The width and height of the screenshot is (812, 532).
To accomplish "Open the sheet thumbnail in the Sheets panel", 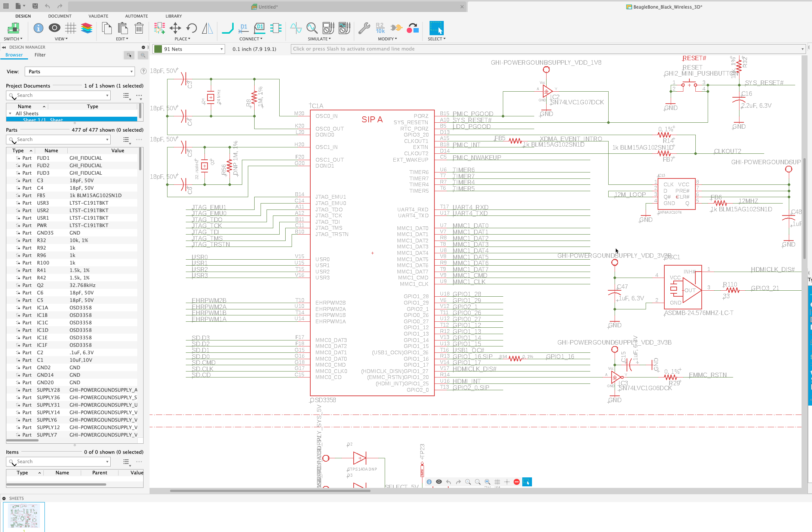I will tap(24, 516).
